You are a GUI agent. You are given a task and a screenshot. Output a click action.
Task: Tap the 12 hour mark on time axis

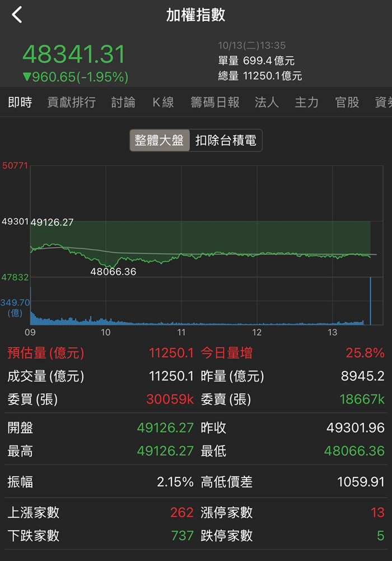tap(257, 332)
